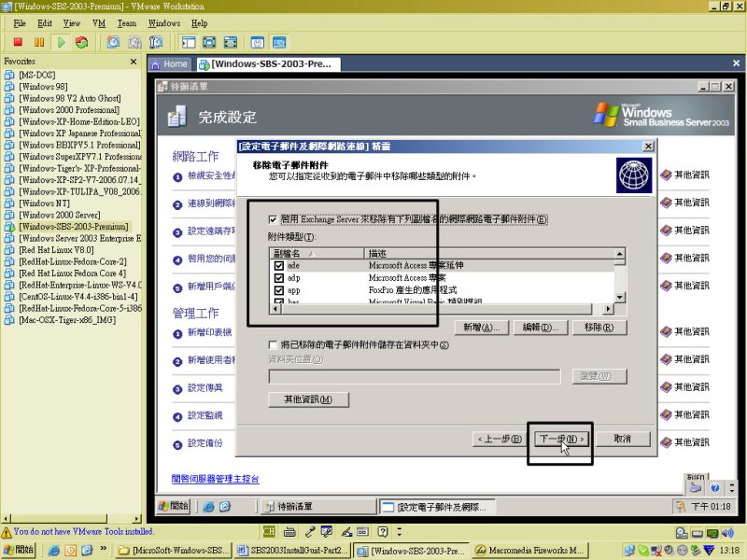Select [Mac-OSX-Tiger-x86_IMG] favorite
The image size is (747, 560).
pyautogui.click(x=67, y=320)
